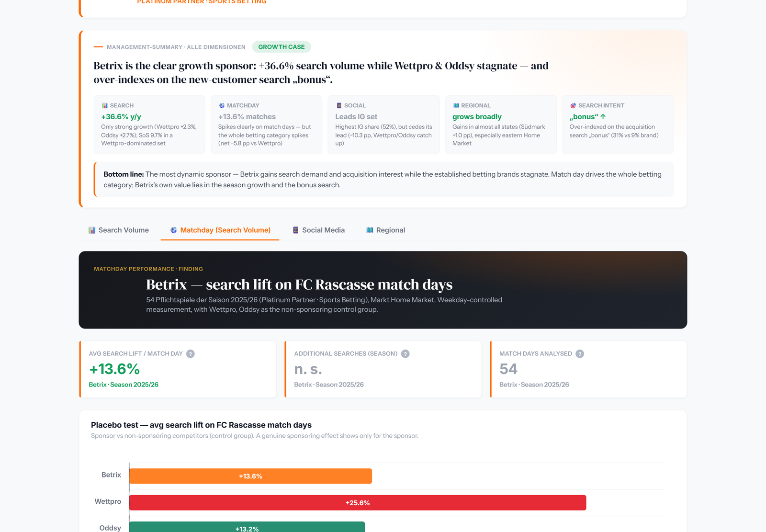Image resolution: width=766 pixels, height=532 pixels.
Task: Show help for Avg Search Lift / Match Day
Action: point(191,354)
